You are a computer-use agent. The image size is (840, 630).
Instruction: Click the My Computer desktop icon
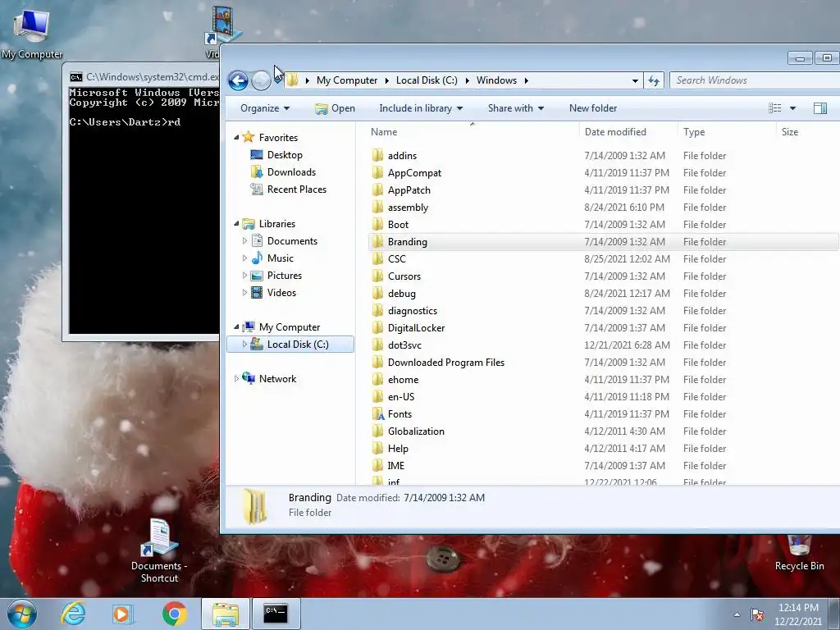click(32, 33)
